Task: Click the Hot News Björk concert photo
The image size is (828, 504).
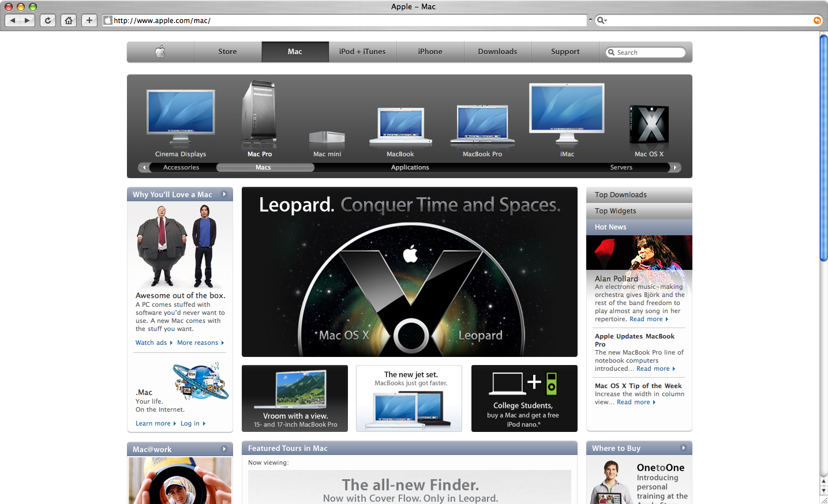Action: click(x=639, y=253)
